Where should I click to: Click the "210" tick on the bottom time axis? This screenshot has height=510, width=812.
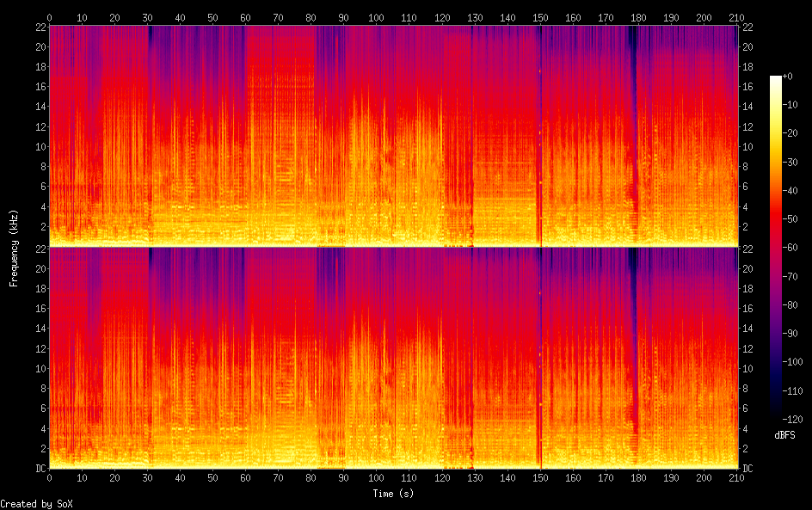[x=736, y=477]
